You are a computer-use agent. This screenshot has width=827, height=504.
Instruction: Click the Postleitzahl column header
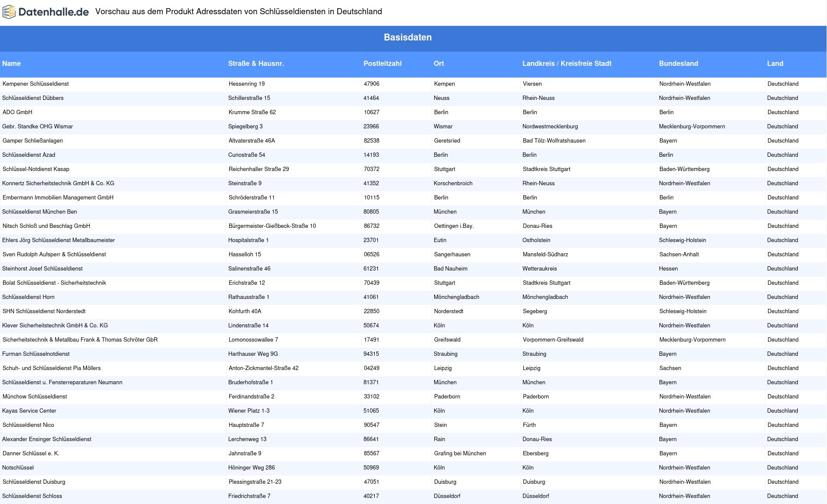[382, 63]
